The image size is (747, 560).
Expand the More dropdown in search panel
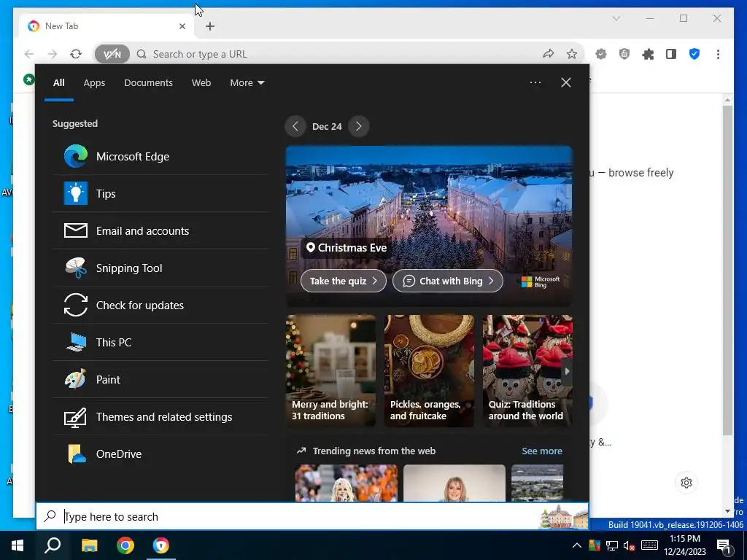pos(247,83)
